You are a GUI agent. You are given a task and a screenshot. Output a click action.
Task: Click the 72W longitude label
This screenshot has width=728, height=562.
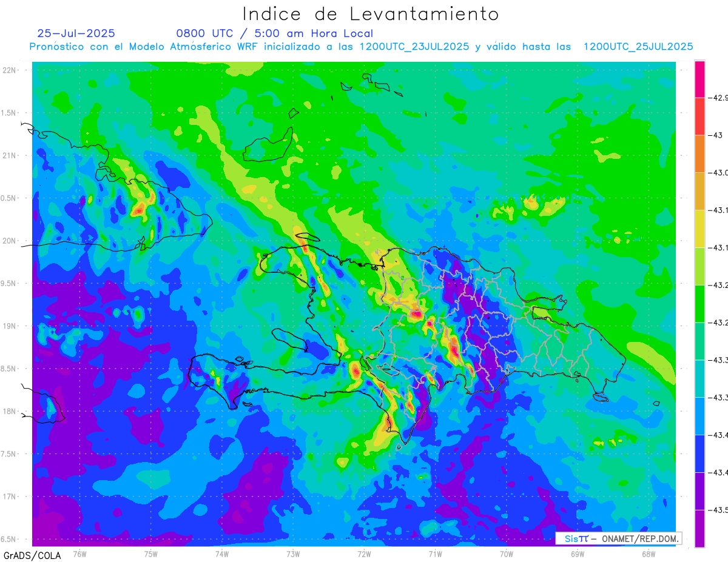(x=364, y=554)
